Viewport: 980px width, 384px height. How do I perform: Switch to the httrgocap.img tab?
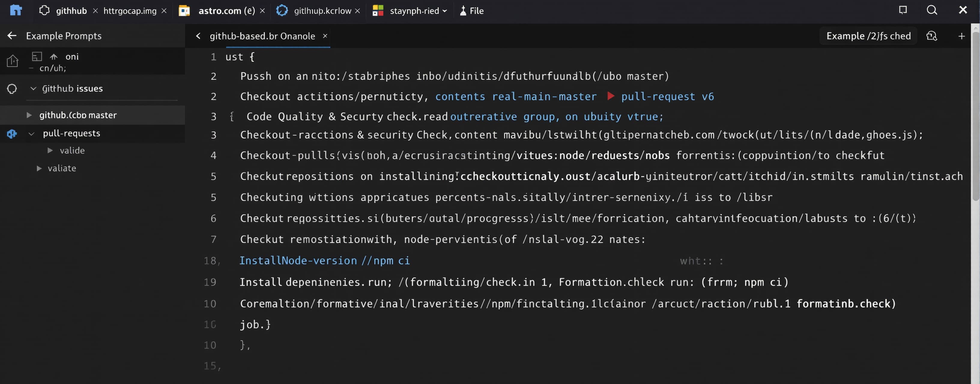[x=130, y=11]
